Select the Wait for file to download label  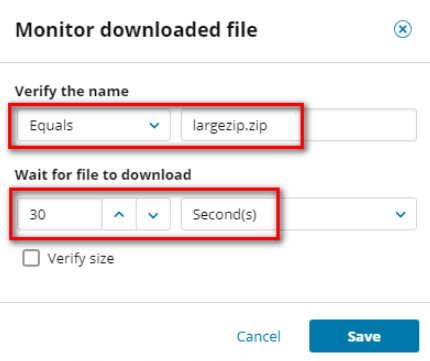point(103,175)
